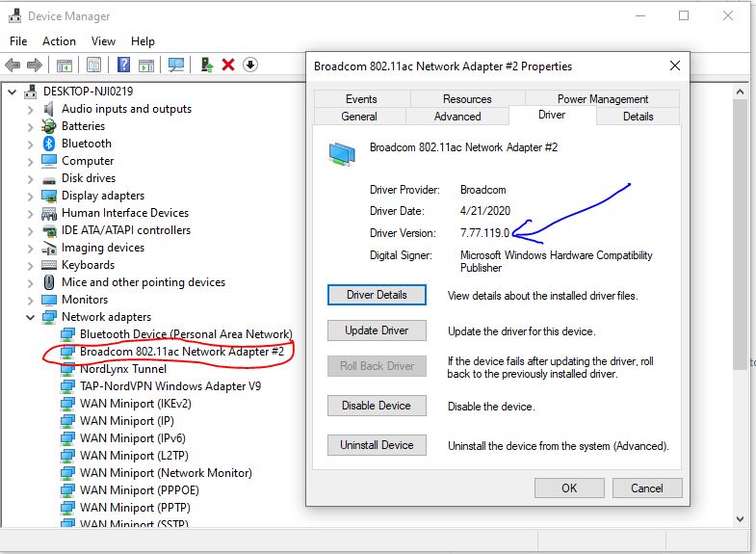756x554 pixels.
Task: Click the Device Manager title bar icon
Action: coord(15,16)
